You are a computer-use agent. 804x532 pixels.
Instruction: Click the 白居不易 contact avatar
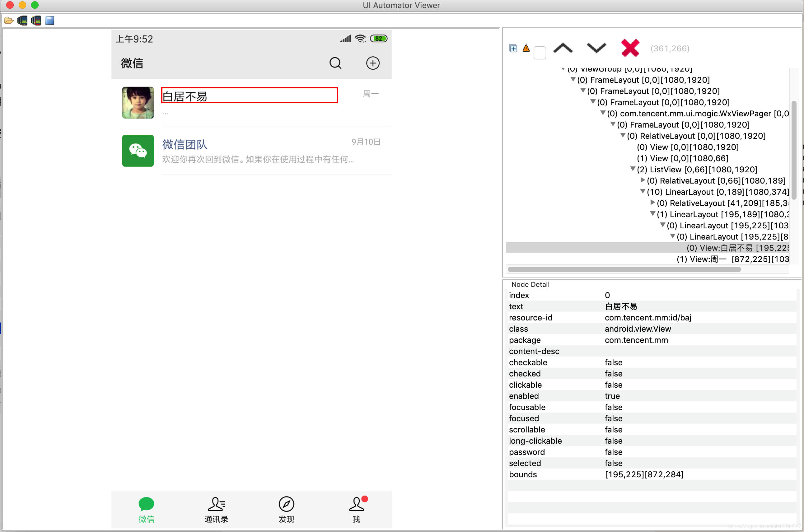[x=138, y=102]
